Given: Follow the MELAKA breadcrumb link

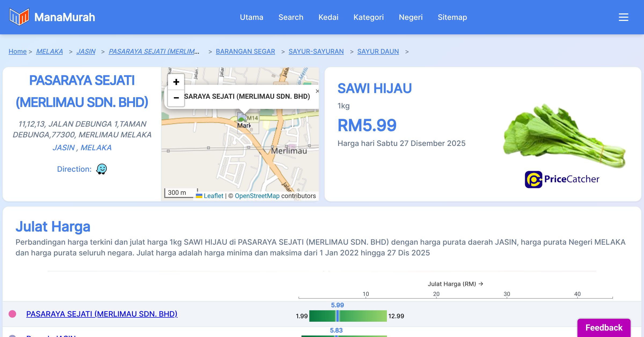Looking at the screenshot, I should (x=49, y=51).
